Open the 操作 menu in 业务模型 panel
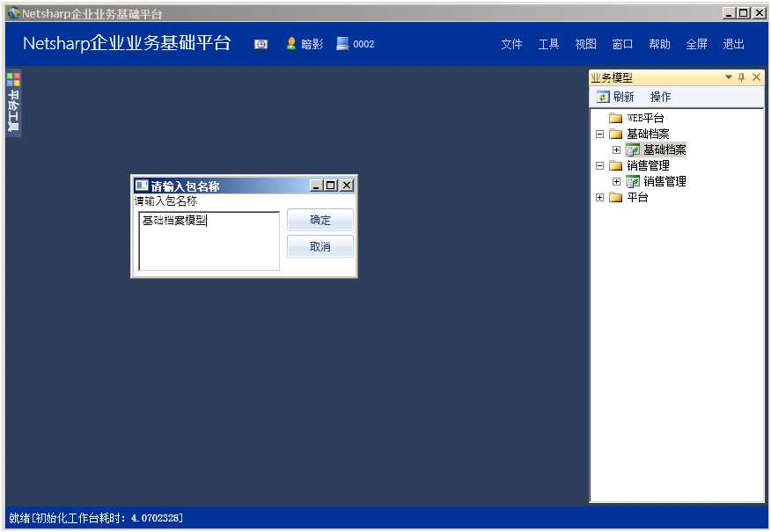 [x=660, y=97]
